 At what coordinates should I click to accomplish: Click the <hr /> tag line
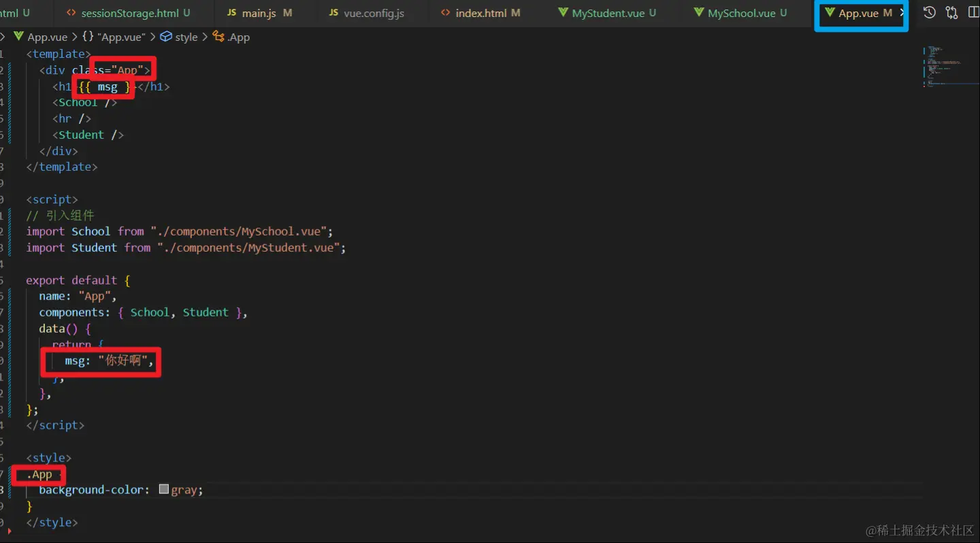pyautogui.click(x=71, y=118)
